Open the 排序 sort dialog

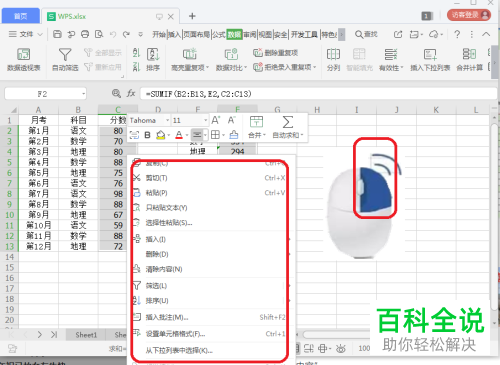coord(153,59)
